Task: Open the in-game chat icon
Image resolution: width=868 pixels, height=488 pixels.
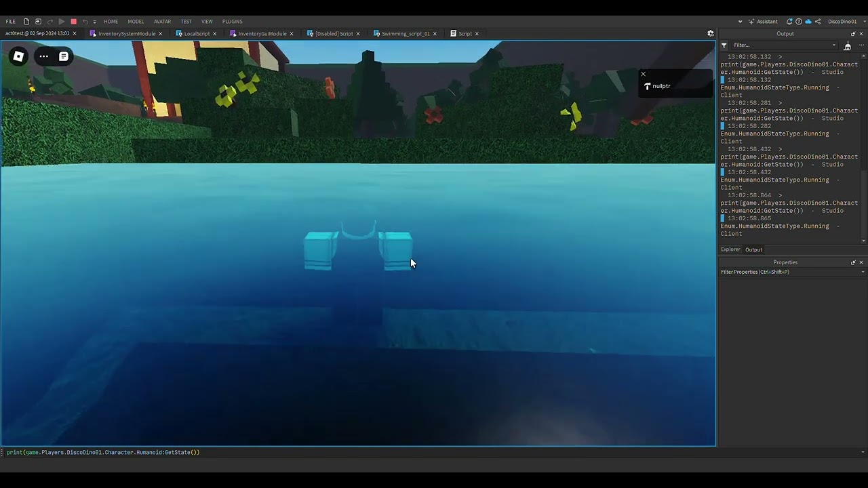Action: click(63, 56)
